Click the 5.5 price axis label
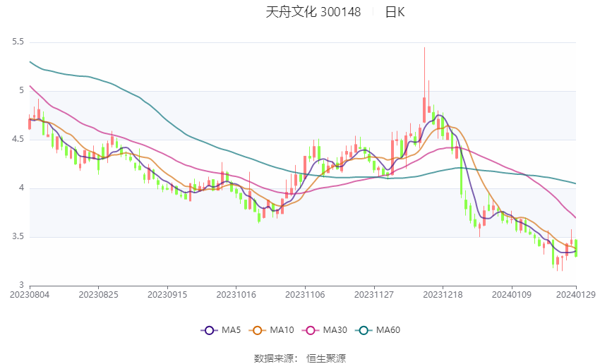This screenshot has height=364, width=600. coord(18,42)
